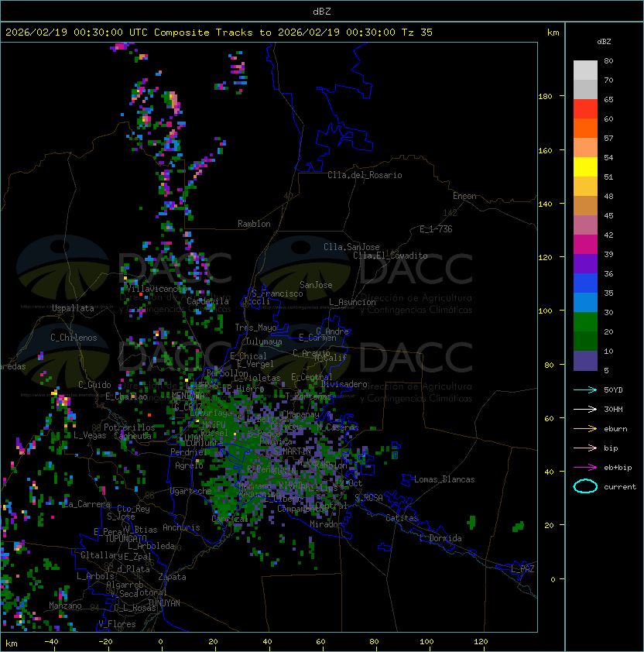Click the 180 km tick on vertical axis
Screen dimensions: 644x652
tap(545, 97)
